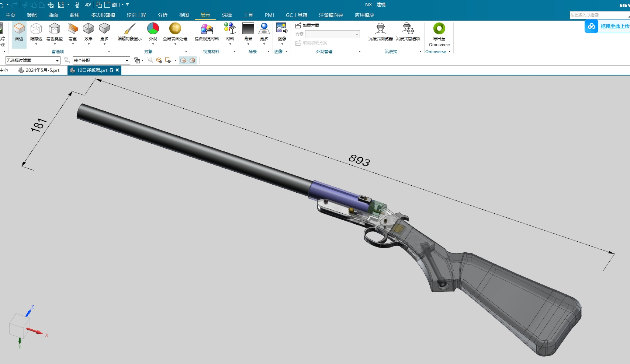Screen dimensions: 630x364
Task: Click the Z axis of the view triad
Action: (32, 307)
